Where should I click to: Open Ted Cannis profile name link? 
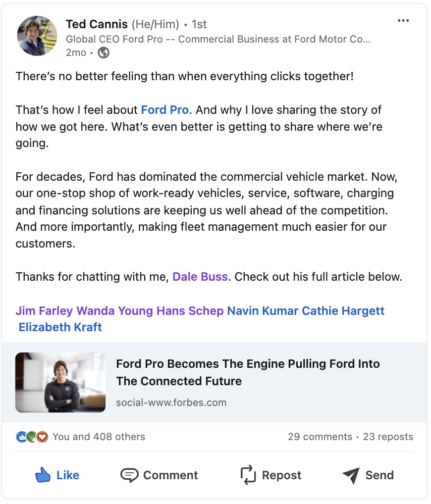[x=97, y=24]
